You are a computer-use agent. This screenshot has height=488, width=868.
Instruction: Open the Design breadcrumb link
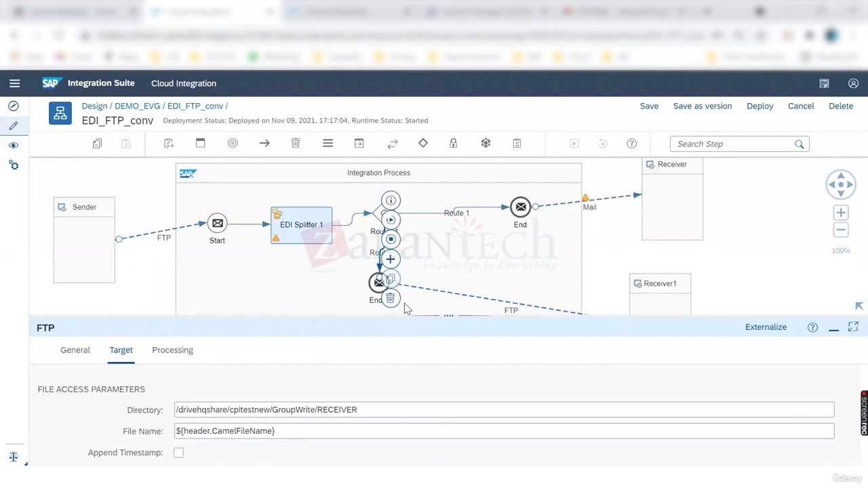(x=94, y=106)
